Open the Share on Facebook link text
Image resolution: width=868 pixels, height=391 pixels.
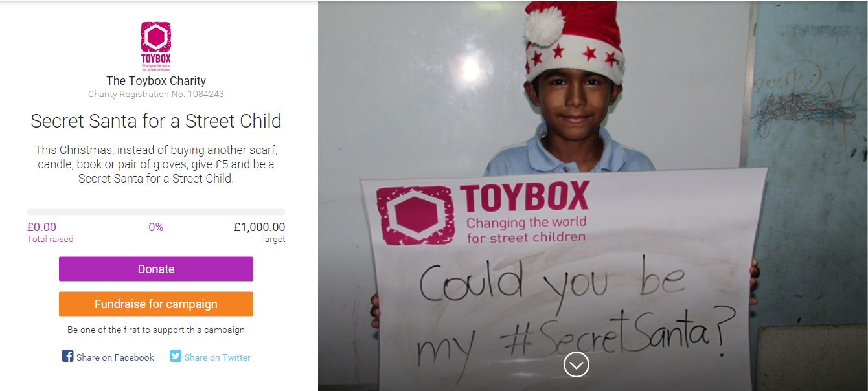115,357
